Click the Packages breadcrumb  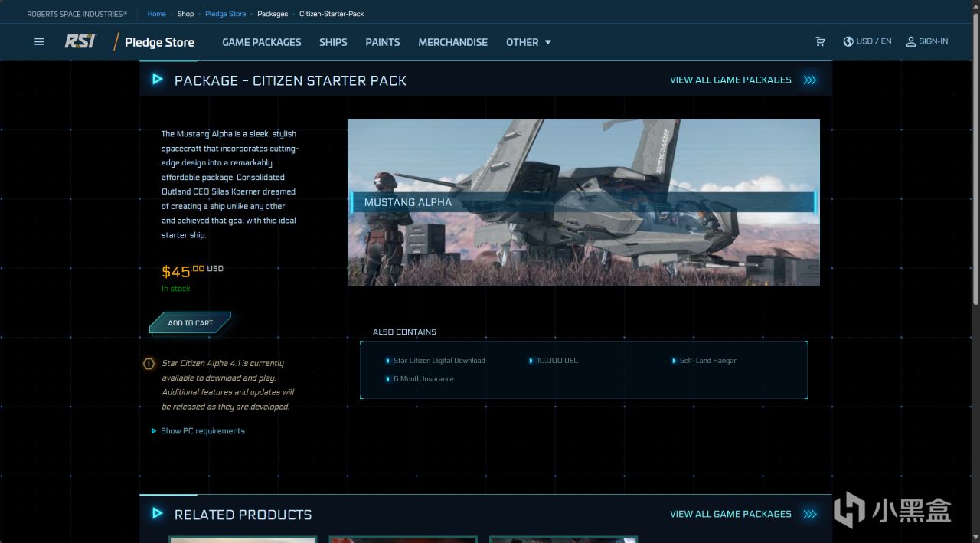point(273,14)
